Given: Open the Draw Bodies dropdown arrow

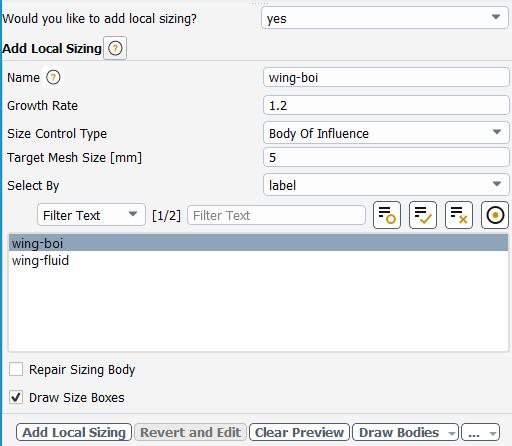Looking at the screenshot, I should [x=452, y=433].
